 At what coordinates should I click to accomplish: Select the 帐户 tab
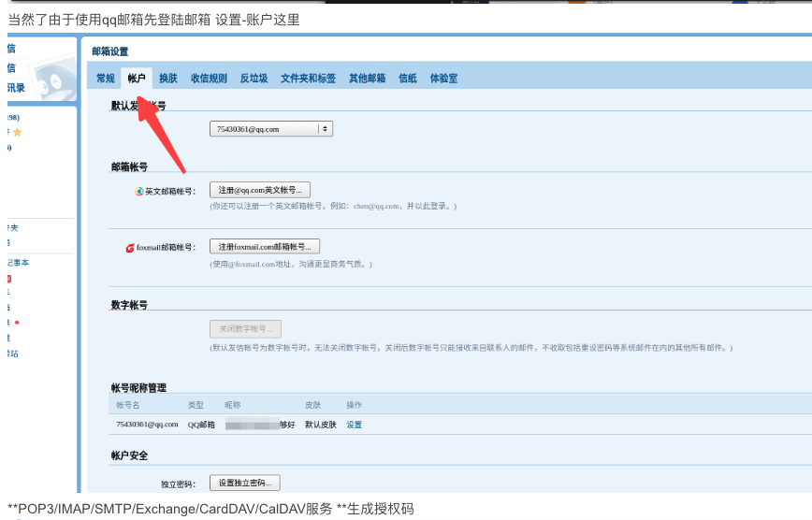point(137,79)
